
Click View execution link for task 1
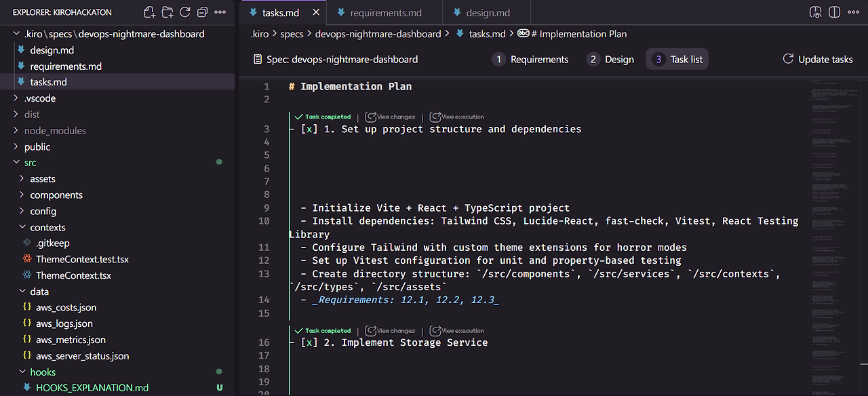(x=463, y=117)
